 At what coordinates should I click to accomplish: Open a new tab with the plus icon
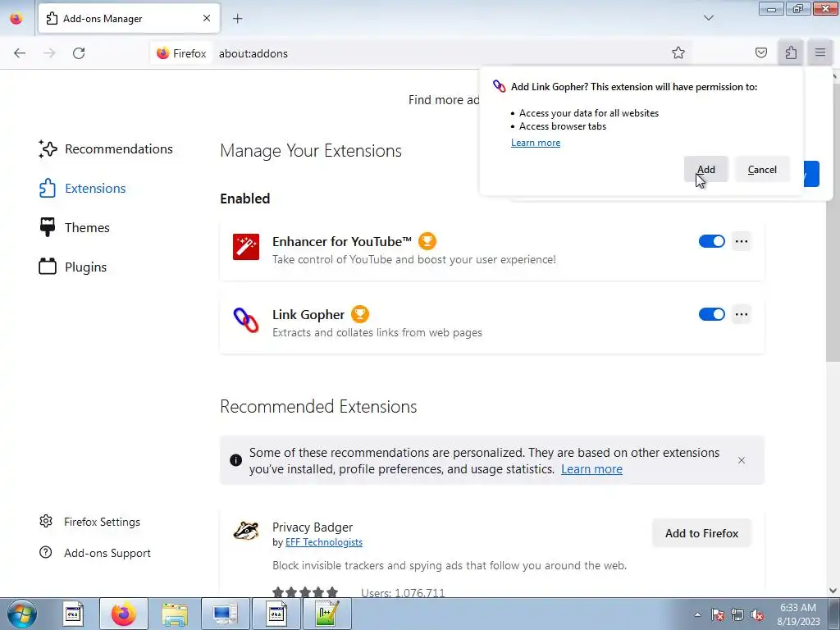pyautogui.click(x=237, y=19)
